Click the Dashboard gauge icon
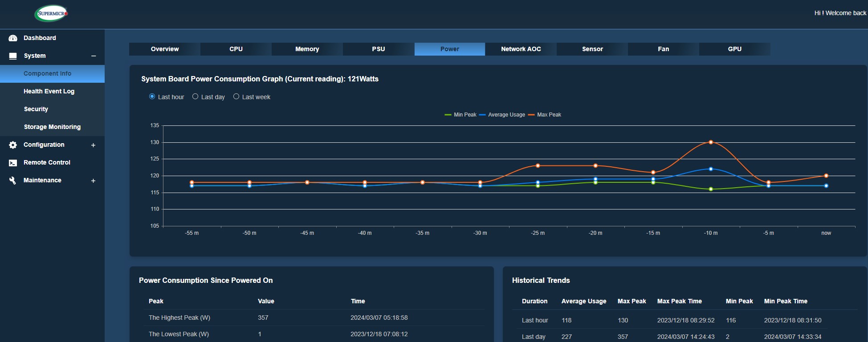Viewport: 868px width, 342px height. pyautogui.click(x=13, y=38)
